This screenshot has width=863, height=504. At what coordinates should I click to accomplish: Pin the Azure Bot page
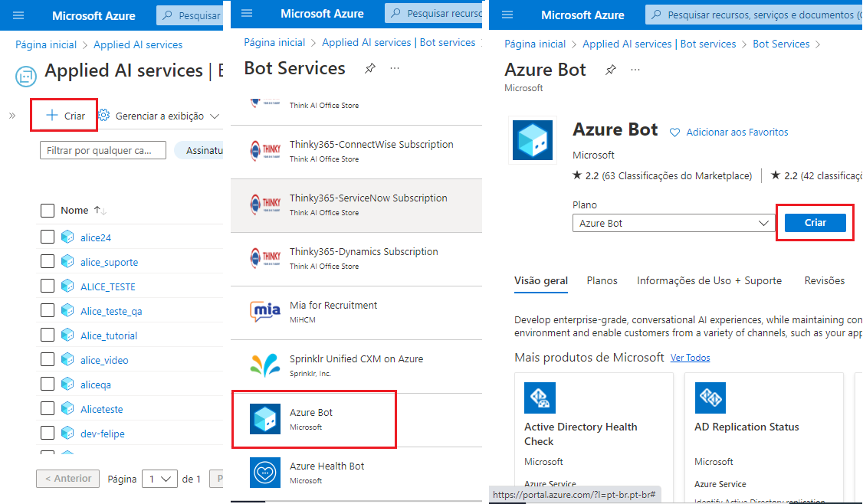[610, 70]
